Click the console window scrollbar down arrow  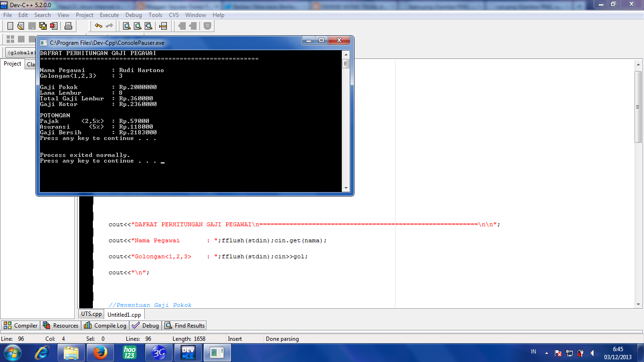click(346, 188)
